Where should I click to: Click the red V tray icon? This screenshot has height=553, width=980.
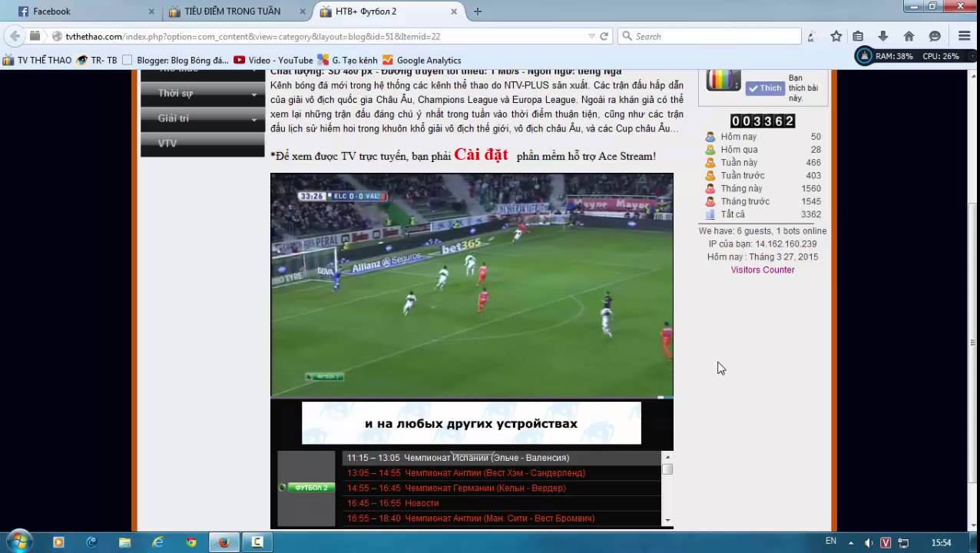click(x=886, y=542)
